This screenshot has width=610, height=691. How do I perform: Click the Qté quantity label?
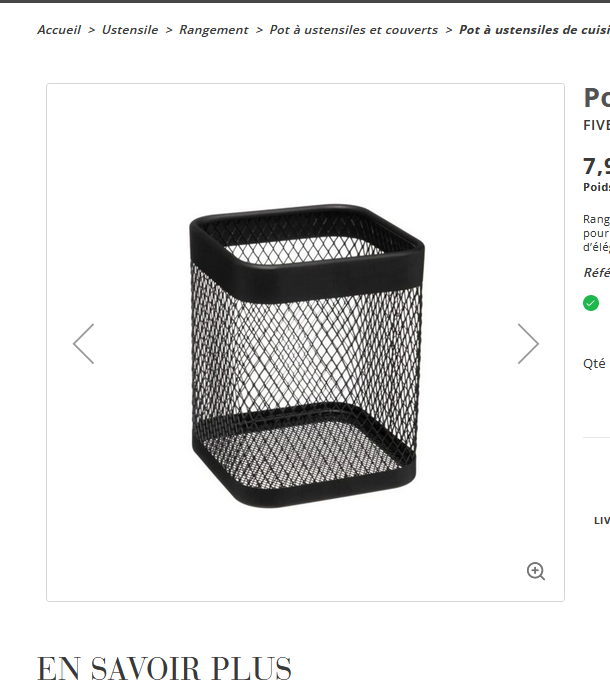click(x=594, y=364)
